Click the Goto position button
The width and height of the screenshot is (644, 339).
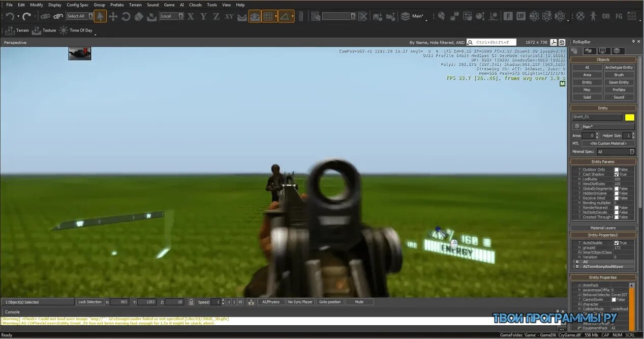point(330,302)
